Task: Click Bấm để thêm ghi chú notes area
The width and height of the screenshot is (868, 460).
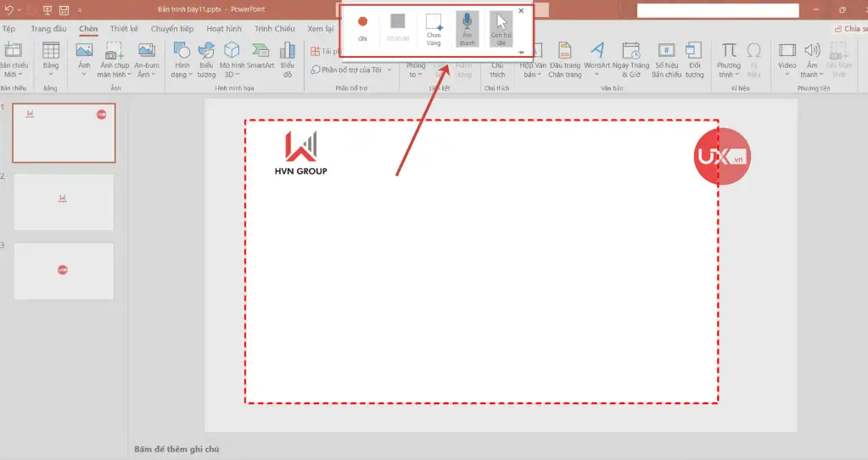Action: 176,449
